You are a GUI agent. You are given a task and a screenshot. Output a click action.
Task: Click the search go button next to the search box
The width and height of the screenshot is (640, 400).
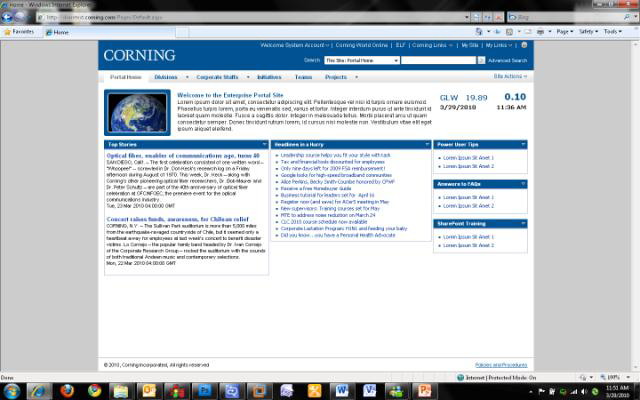(x=481, y=60)
